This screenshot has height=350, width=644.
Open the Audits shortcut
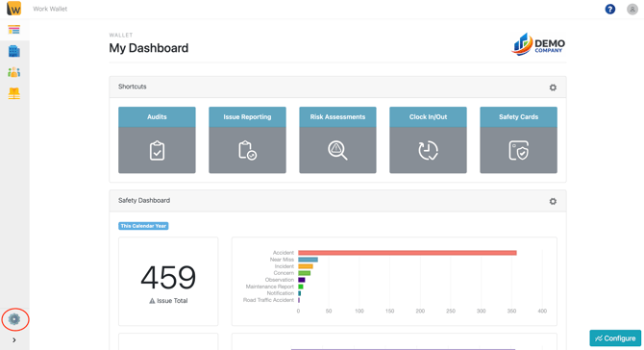(x=157, y=140)
